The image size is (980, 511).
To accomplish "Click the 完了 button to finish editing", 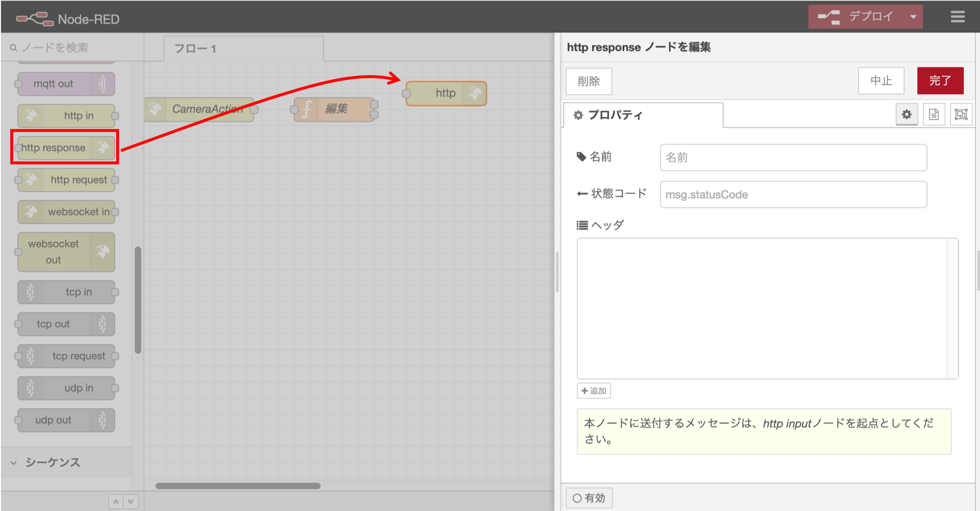I will pos(940,80).
